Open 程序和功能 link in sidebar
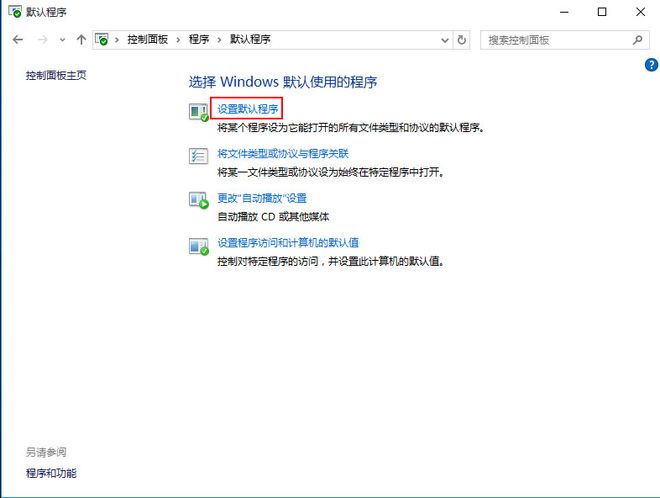The image size is (660, 498). pos(51,473)
